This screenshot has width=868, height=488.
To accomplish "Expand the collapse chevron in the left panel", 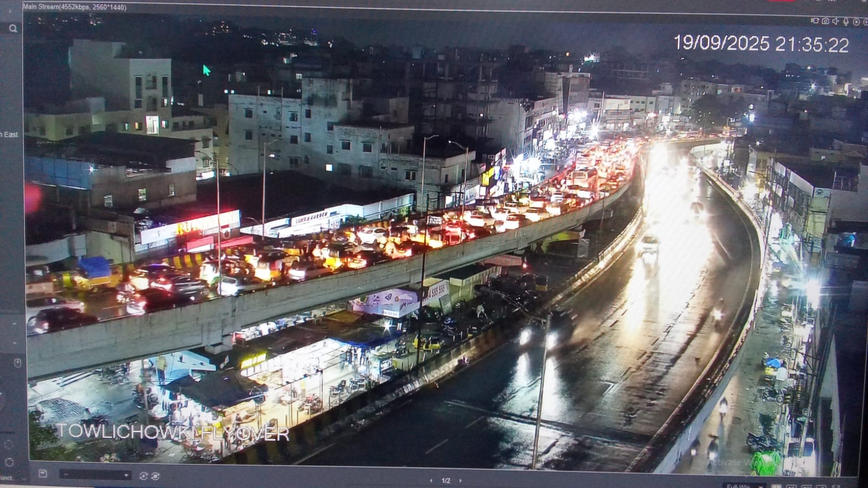I will pyautogui.click(x=15, y=325).
